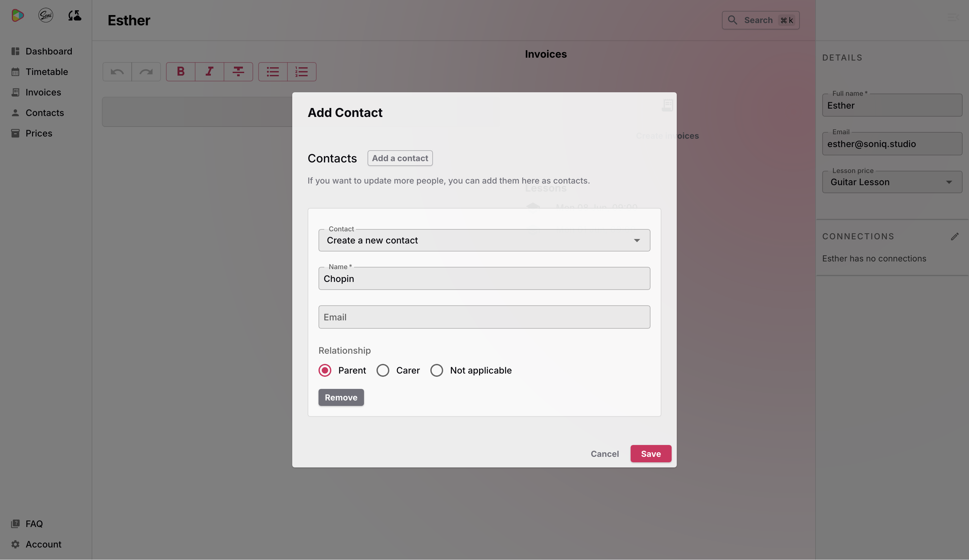Click Remove to delete this contact
The width and height of the screenshot is (969, 560).
[341, 398]
